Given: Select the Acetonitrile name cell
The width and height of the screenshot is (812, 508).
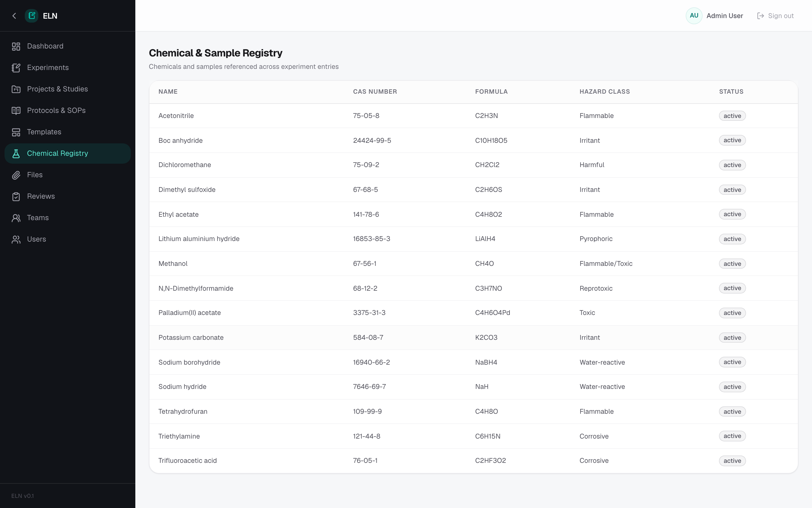Looking at the screenshot, I should click(x=176, y=116).
